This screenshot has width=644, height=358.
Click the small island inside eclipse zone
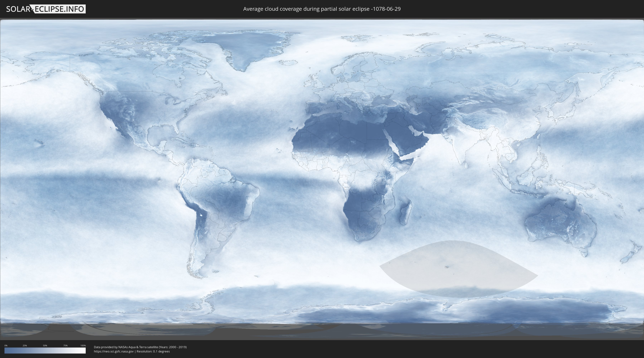(447, 267)
